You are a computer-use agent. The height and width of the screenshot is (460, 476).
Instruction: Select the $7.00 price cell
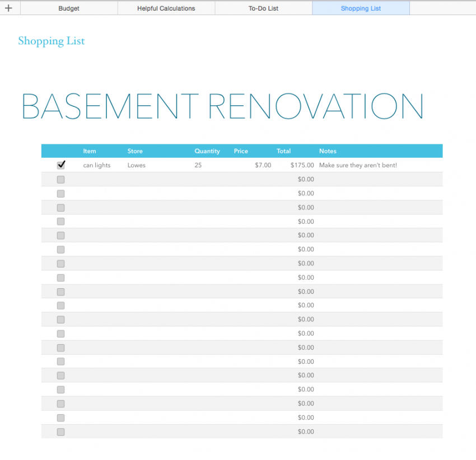coord(262,166)
